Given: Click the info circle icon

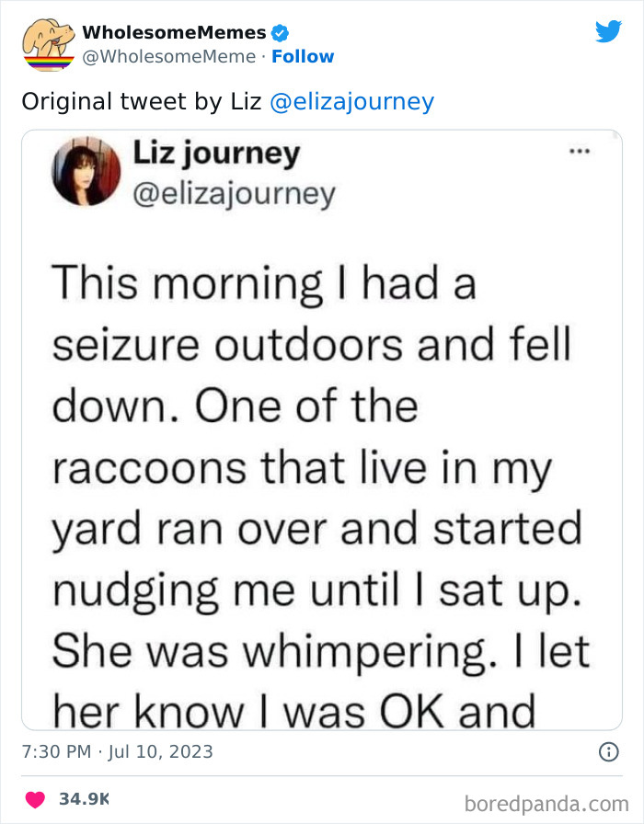Looking at the screenshot, I should pyautogui.click(x=608, y=752).
